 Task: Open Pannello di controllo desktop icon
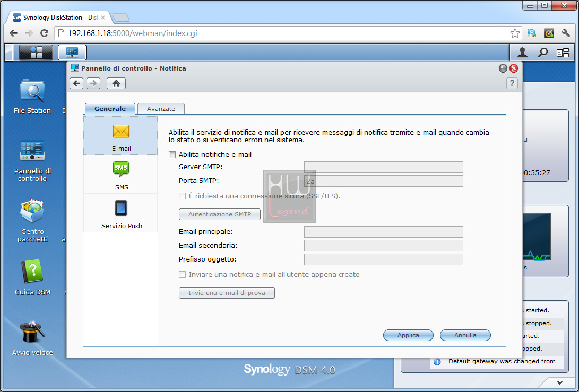(32, 161)
